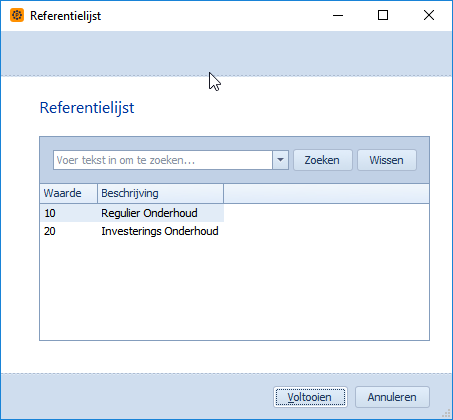Sort by the Beschrijving column header
453x420 pixels.
point(160,193)
